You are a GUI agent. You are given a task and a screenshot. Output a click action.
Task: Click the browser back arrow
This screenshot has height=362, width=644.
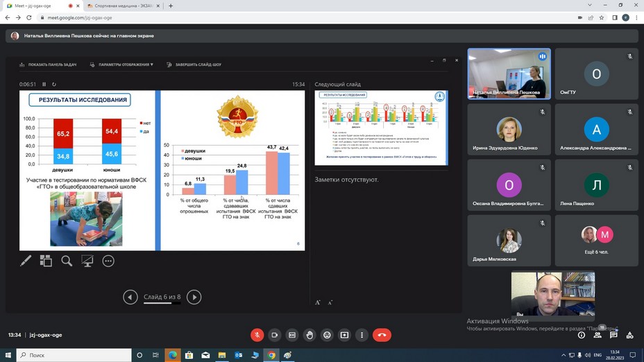tap(8, 17)
